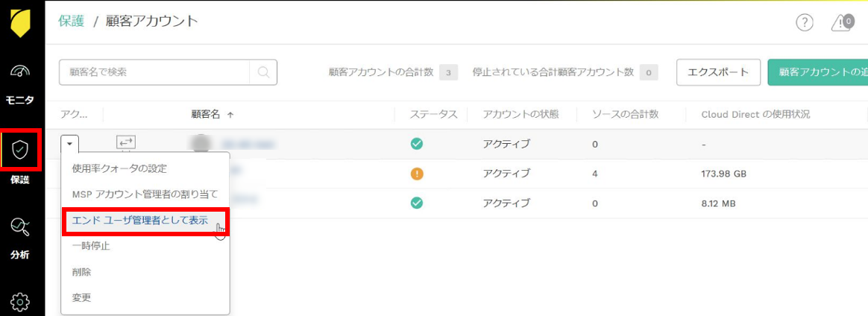The width and height of the screenshot is (868, 316).
Task: Select 削除 from the context menu
Action: (81, 272)
